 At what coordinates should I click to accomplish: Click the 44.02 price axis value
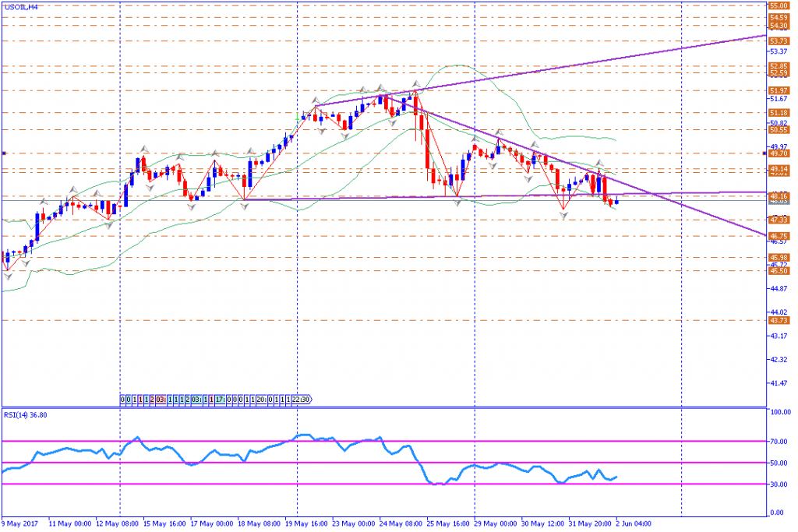point(779,312)
